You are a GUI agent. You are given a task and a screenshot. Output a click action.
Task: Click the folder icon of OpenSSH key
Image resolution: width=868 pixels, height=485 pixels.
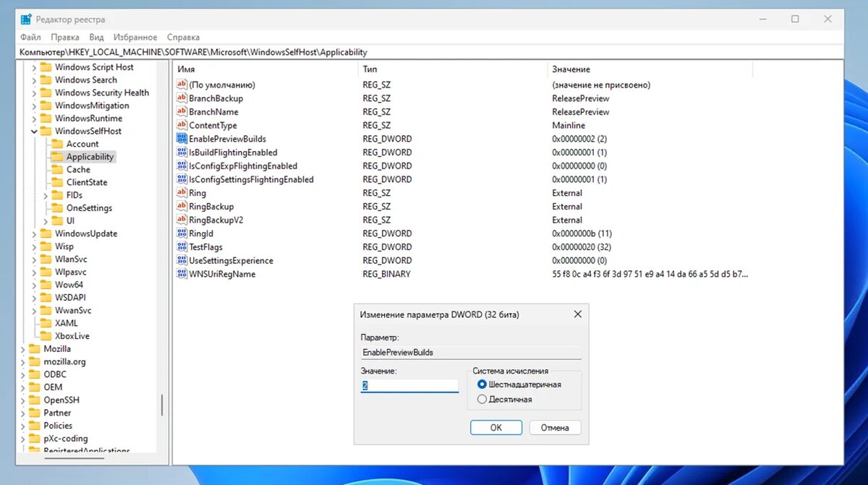click(33, 400)
